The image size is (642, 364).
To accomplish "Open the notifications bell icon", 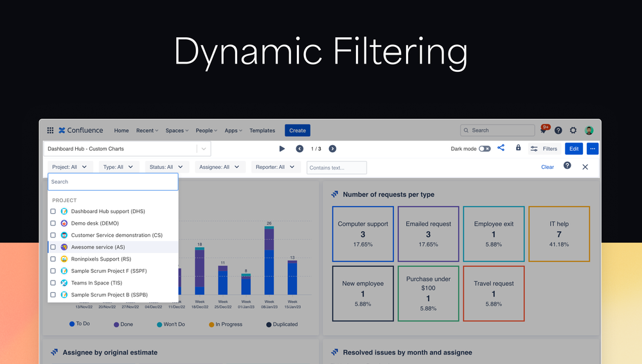I will click(x=543, y=130).
